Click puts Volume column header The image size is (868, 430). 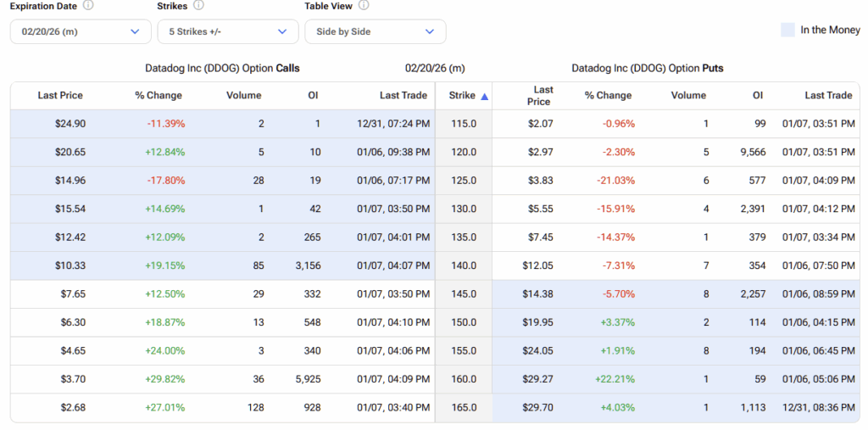click(688, 96)
